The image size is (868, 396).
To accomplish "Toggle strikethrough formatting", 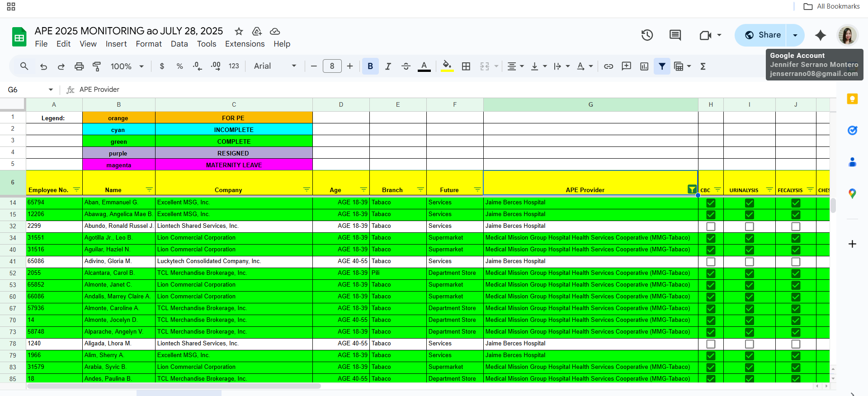I will click(406, 66).
